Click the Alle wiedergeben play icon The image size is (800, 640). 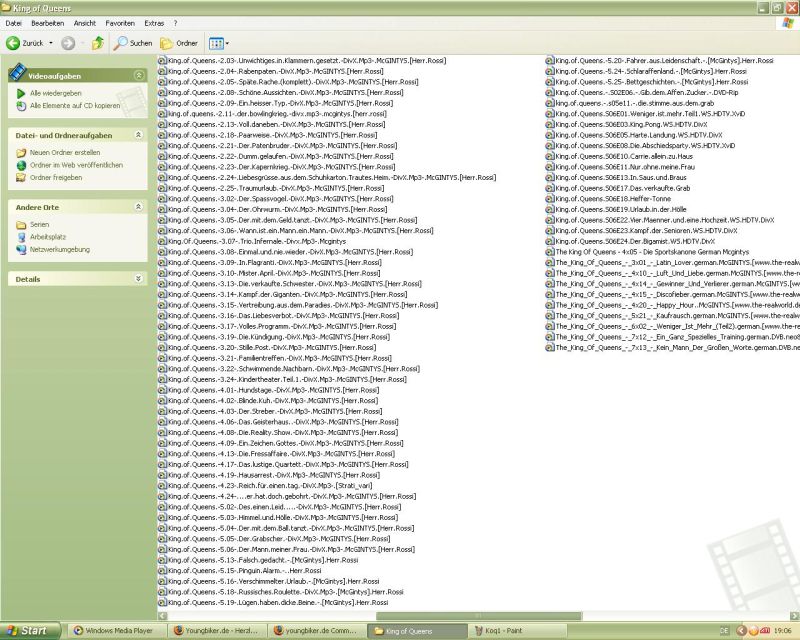(x=21, y=93)
